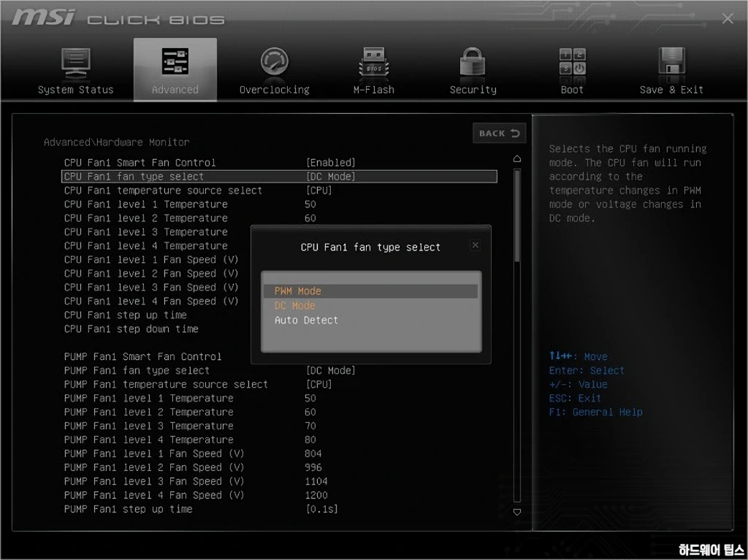
Task: Click PUMP Fan1 level 3 Fan Speed 1104
Action: [316, 481]
